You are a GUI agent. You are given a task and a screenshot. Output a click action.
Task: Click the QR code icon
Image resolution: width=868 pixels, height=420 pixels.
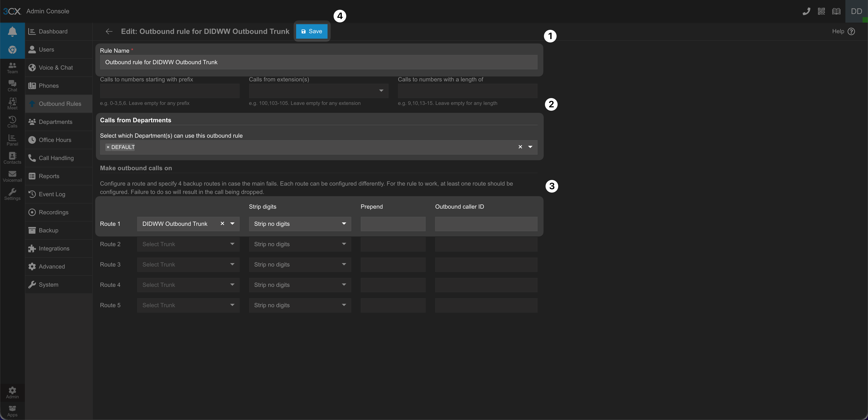[x=821, y=12]
